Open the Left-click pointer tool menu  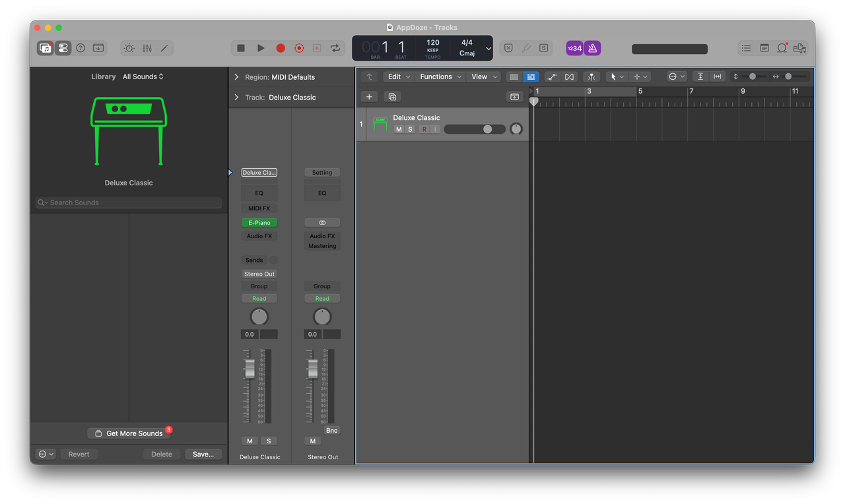point(617,77)
